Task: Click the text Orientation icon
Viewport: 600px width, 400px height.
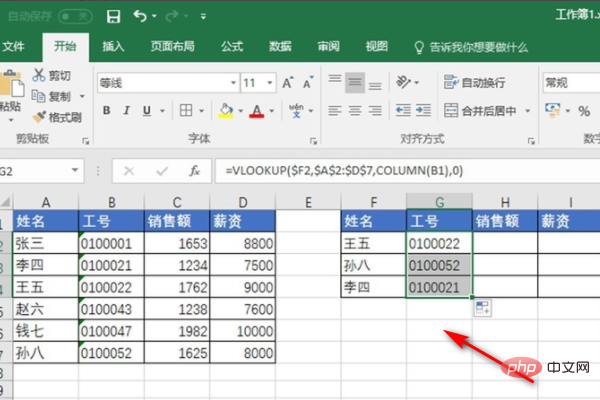Action: (x=403, y=82)
